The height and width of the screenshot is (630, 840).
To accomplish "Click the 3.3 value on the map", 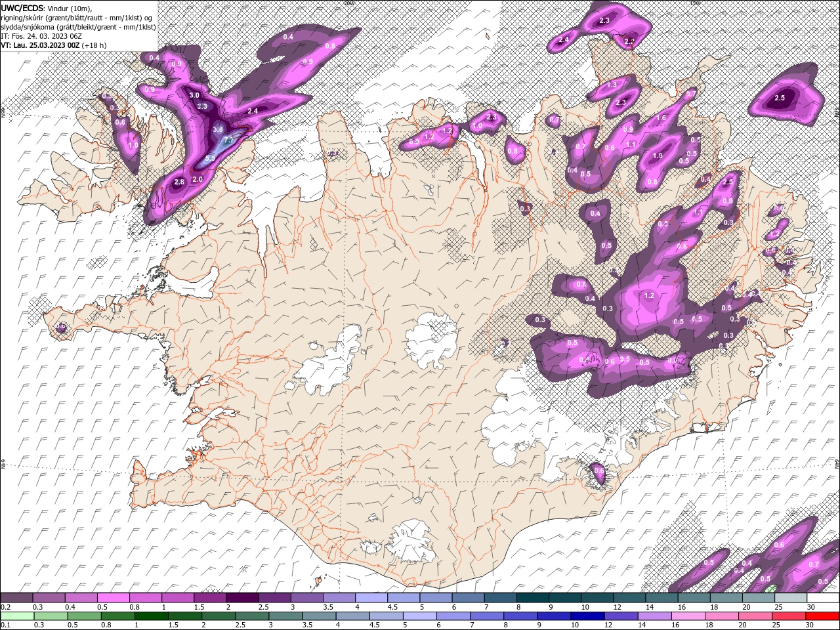I will point(202,106).
